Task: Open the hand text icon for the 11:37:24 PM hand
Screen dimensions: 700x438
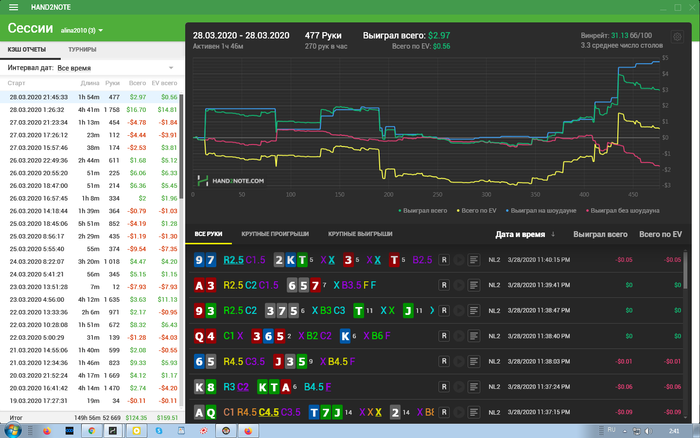Action: point(474,387)
